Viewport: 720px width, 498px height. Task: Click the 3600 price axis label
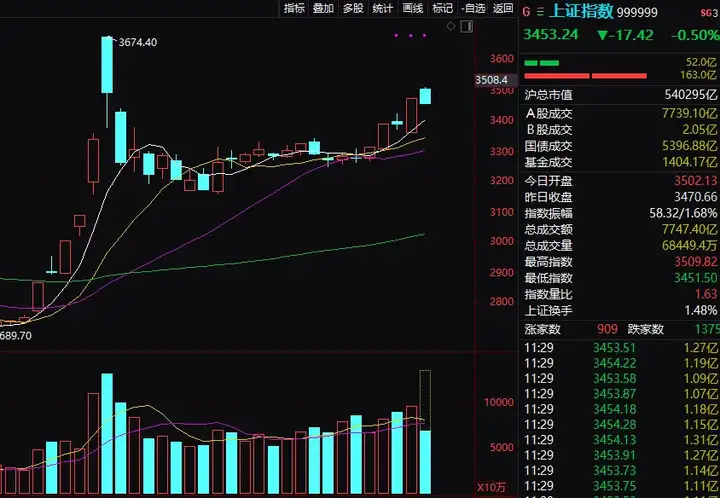501,59
